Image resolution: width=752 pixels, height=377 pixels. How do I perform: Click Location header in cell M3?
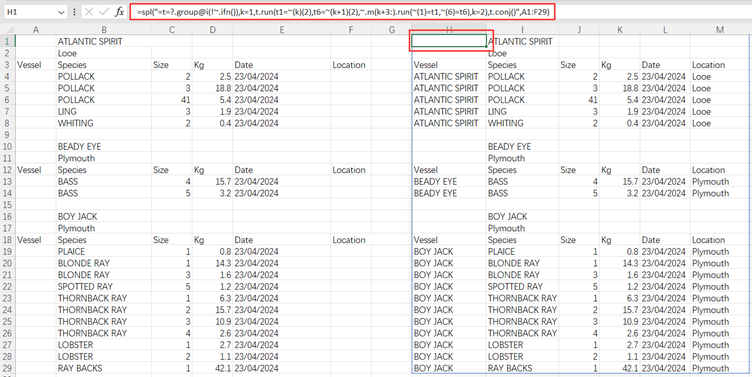tap(708, 65)
